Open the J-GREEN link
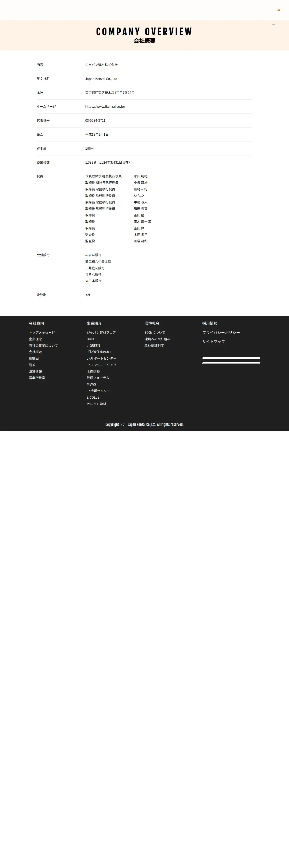This screenshot has width=289, height=868. [x=93, y=345]
